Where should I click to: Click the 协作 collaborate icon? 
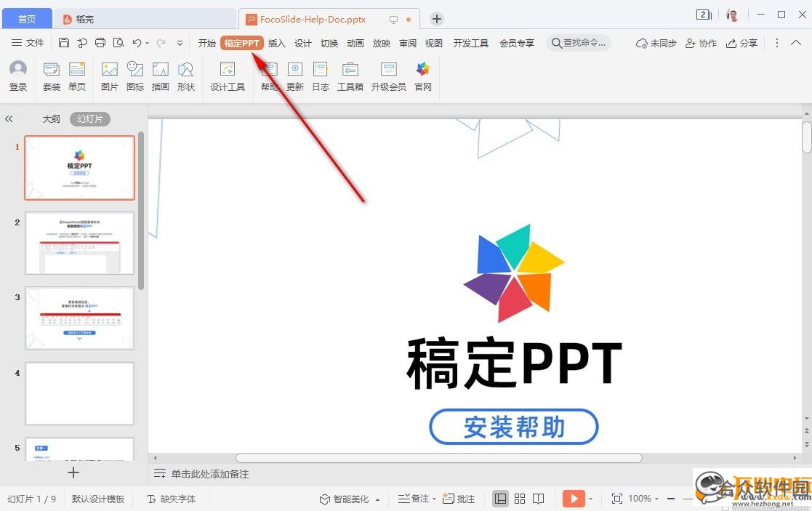701,43
